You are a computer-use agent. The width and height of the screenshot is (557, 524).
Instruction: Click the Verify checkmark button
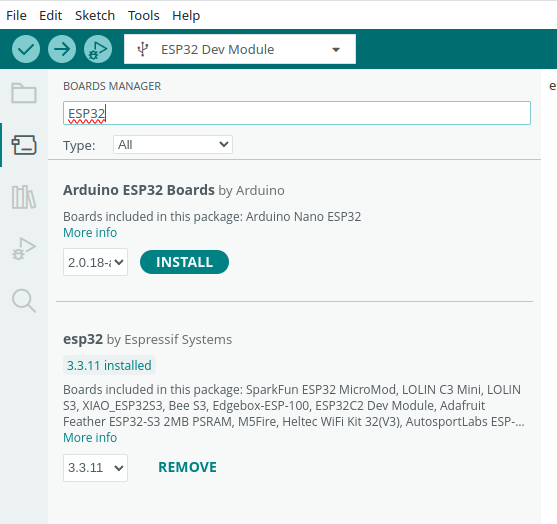coord(26,49)
